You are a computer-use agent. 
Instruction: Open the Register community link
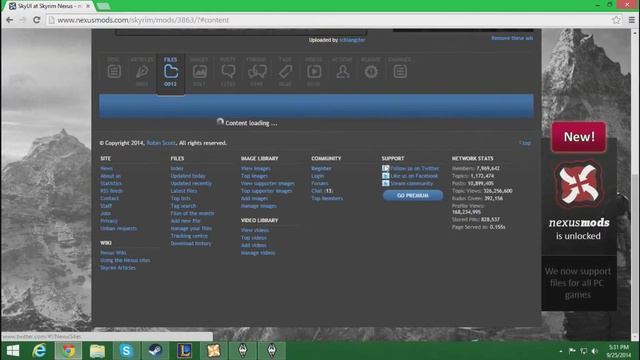(x=321, y=169)
